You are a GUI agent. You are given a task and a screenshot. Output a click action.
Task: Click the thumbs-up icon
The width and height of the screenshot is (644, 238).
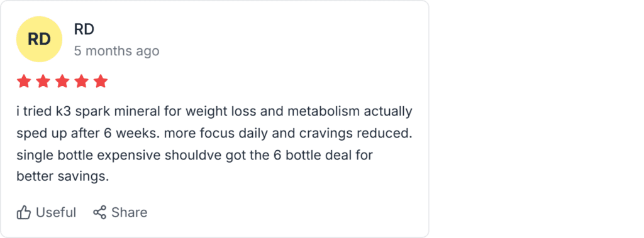pos(24,212)
